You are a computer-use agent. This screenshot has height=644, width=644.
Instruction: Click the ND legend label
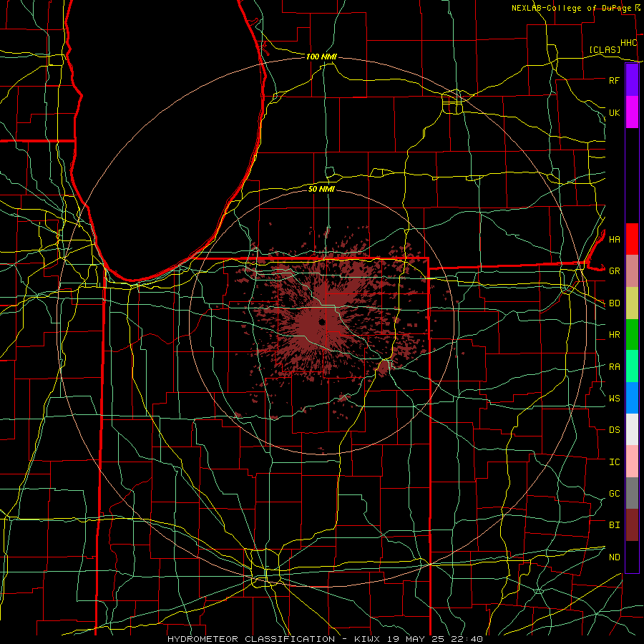click(x=615, y=557)
